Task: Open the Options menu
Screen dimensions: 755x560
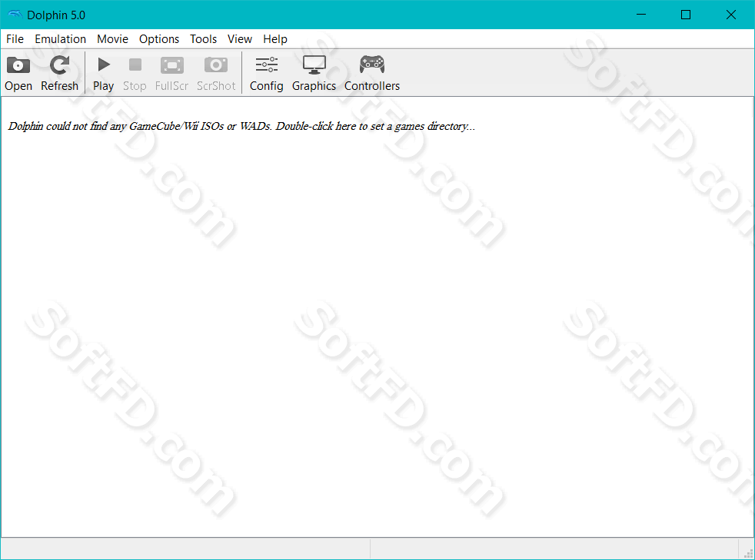Action: click(x=159, y=39)
